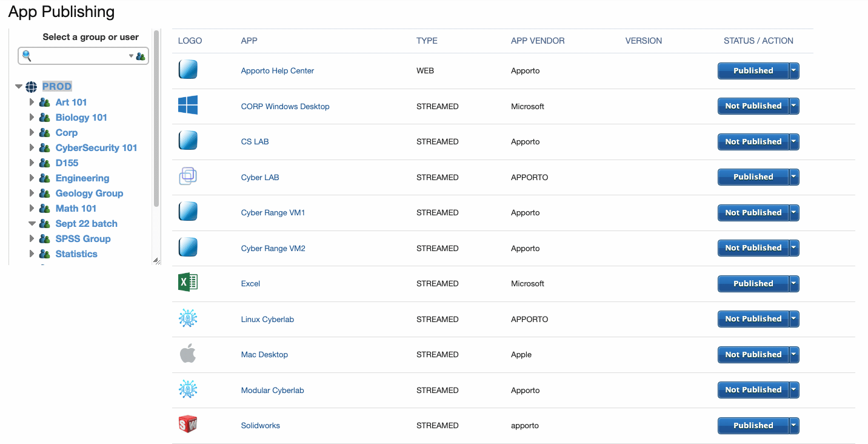Click the Cyber LAB stacked-windows logo
The height and width of the screenshot is (444, 868).
coord(188,176)
